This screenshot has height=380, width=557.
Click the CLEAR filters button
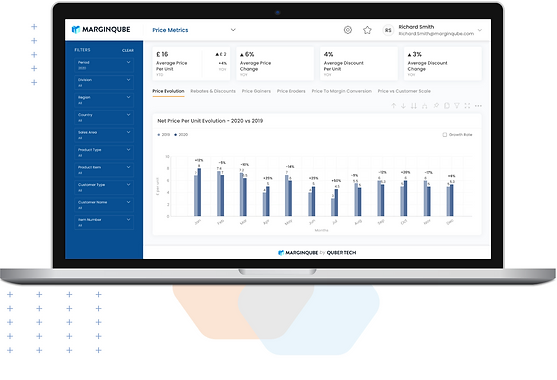click(x=128, y=50)
